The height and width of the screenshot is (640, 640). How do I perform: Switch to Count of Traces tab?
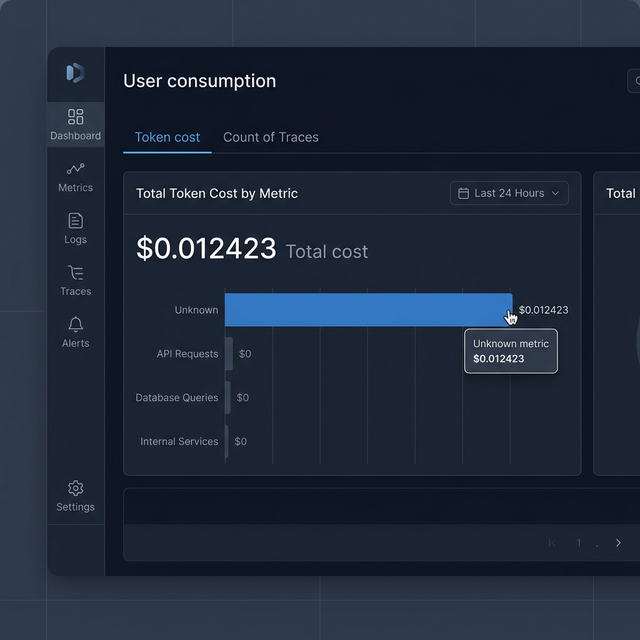(x=271, y=138)
